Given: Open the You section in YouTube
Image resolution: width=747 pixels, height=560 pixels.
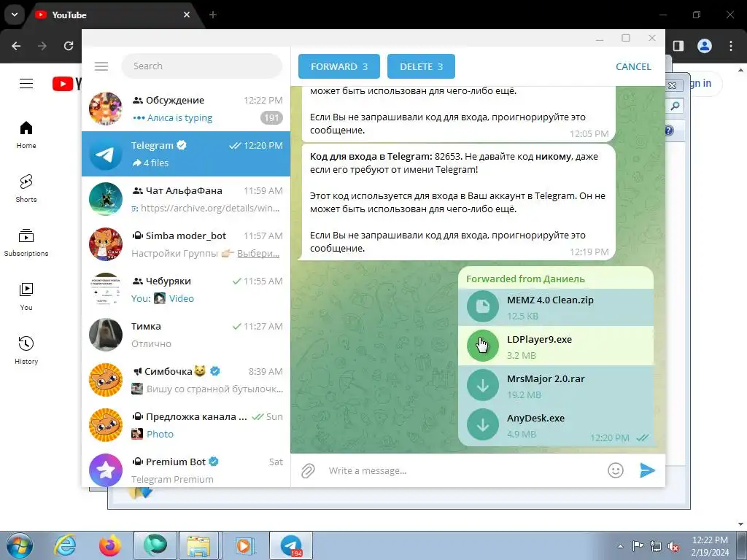Looking at the screenshot, I should coord(26,296).
